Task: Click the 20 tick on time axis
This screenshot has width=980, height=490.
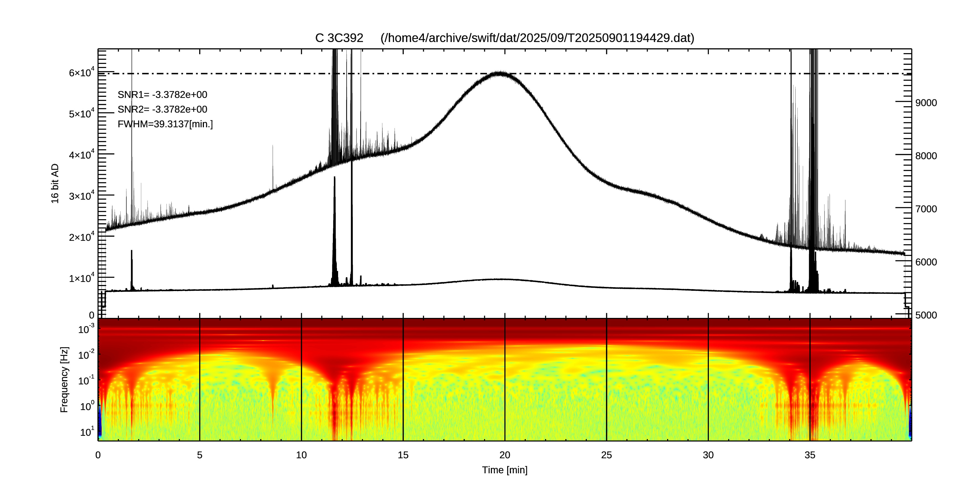Action: pyautogui.click(x=504, y=455)
